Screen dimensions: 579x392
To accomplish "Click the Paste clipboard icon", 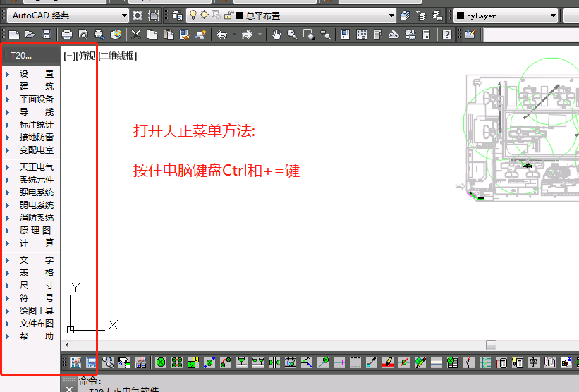I will coord(169,35).
